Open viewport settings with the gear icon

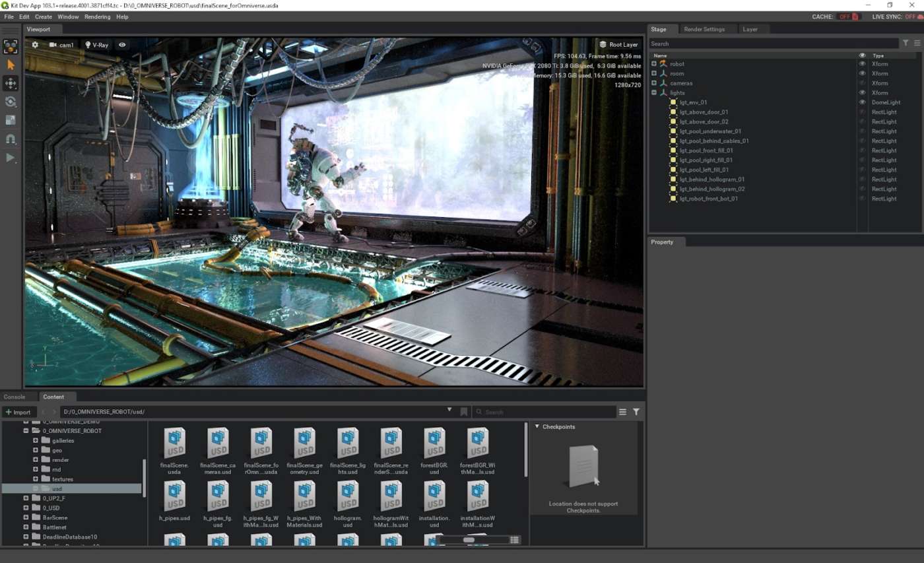(x=35, y=45)
